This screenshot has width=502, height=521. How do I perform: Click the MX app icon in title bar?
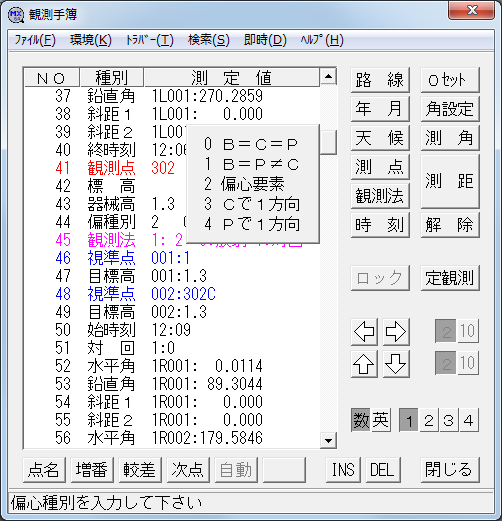[x=16, y=15]
